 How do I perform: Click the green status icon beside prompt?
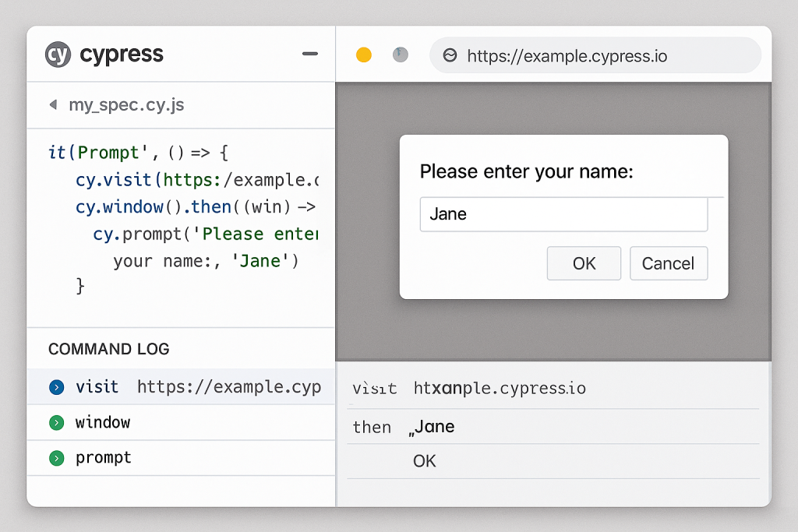pos(56,458)
